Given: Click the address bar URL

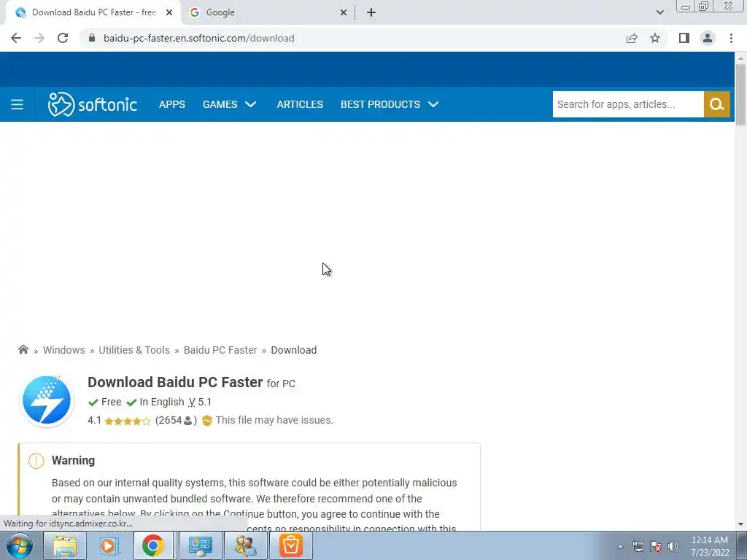Looking at the screenshot, I should coord(198,38).
